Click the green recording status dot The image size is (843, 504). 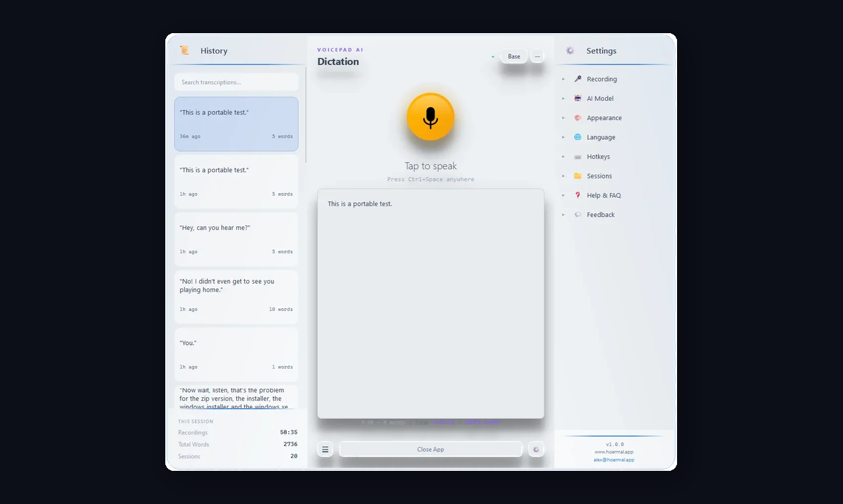[x=492, y=56]
